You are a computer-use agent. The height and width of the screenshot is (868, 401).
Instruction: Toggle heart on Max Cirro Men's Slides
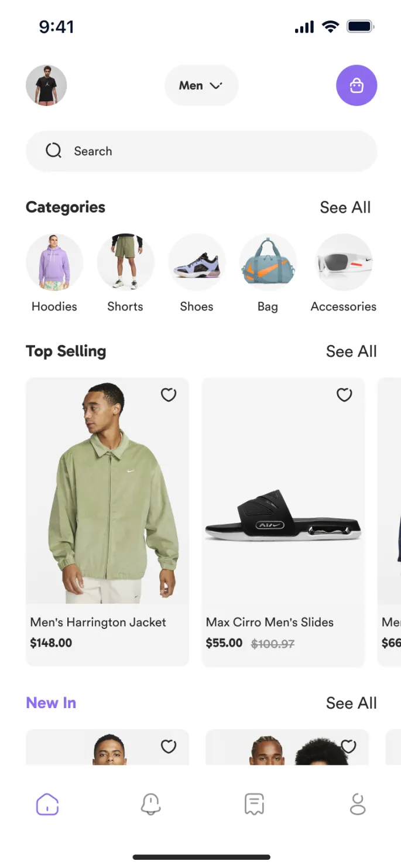pyautogui.click(x=344, y=395)
